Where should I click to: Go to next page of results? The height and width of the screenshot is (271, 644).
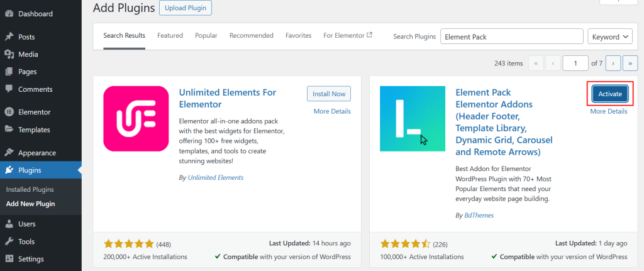[613, 63]
